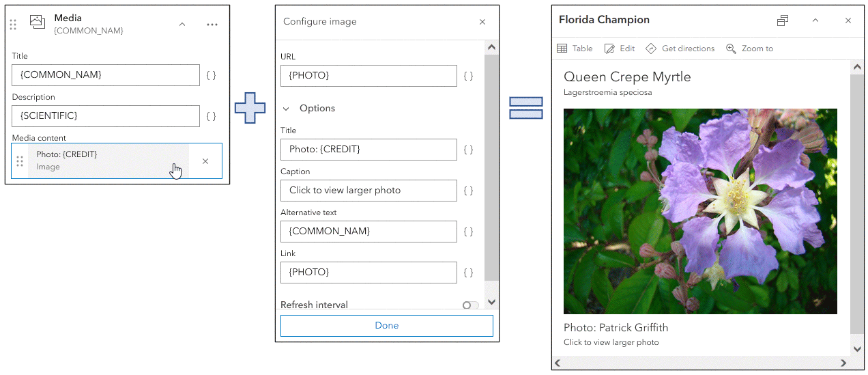The width and height of the screenshot is (868, 375).
Task: Collapse the Florida Champion pop-up
Action: 815,20
